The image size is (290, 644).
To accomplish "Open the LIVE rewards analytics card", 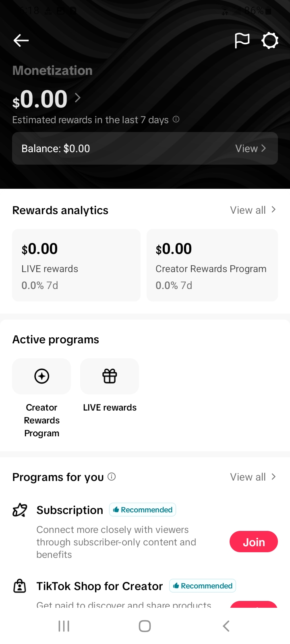I will 77,265.
